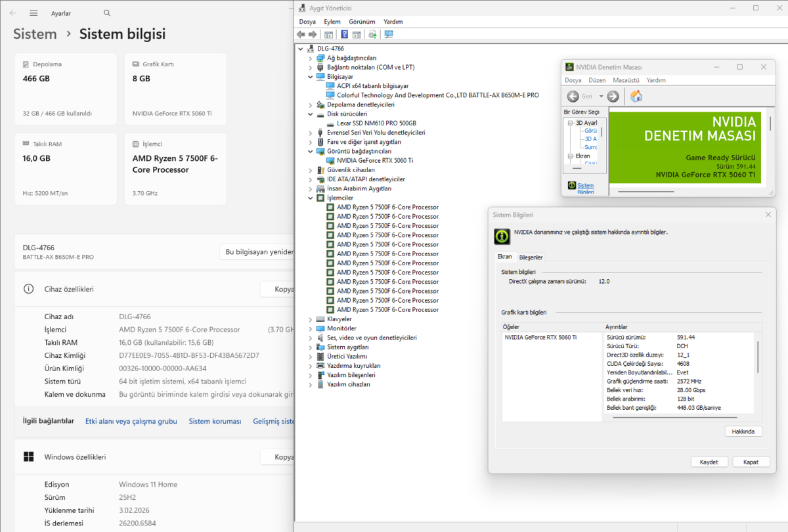This screenshot has height=532, width=788.
Task: Click the Bu bilgisayarı yeniden adlandır button
Action: click(x=256, y=252)
